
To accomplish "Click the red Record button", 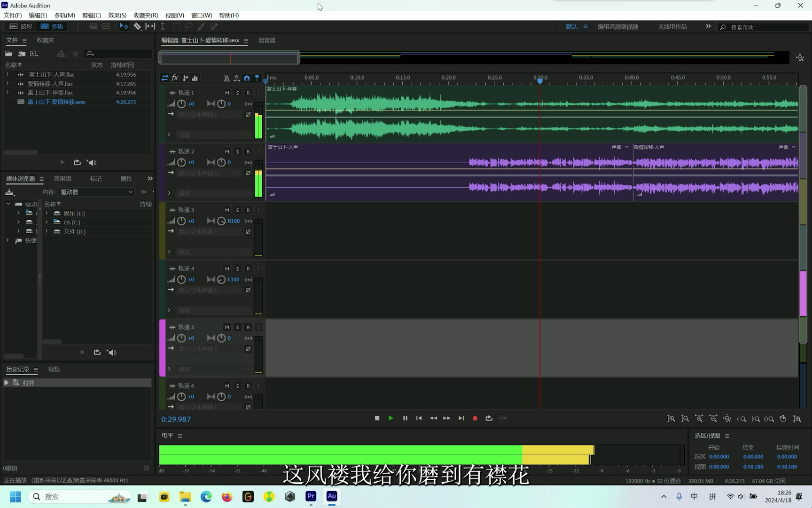I will [x=475, y=418].
